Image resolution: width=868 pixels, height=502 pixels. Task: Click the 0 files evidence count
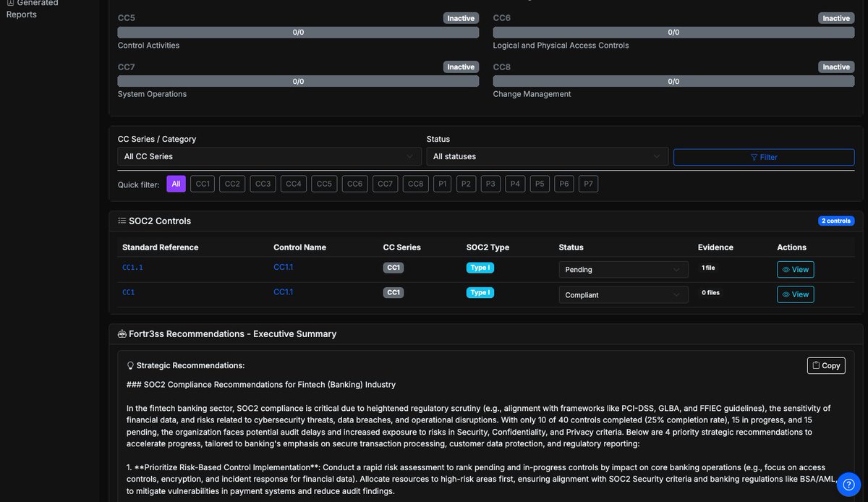(710, 292)
